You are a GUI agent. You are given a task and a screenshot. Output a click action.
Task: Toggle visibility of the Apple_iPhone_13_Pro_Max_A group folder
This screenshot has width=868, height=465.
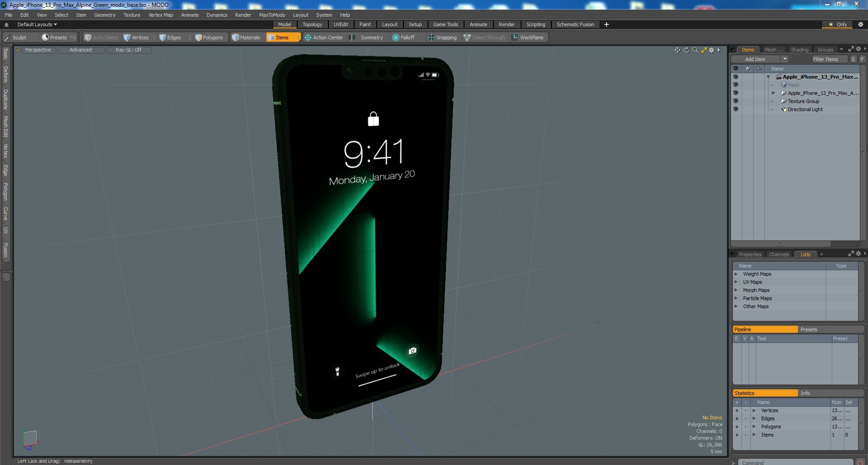coord(735,93)
